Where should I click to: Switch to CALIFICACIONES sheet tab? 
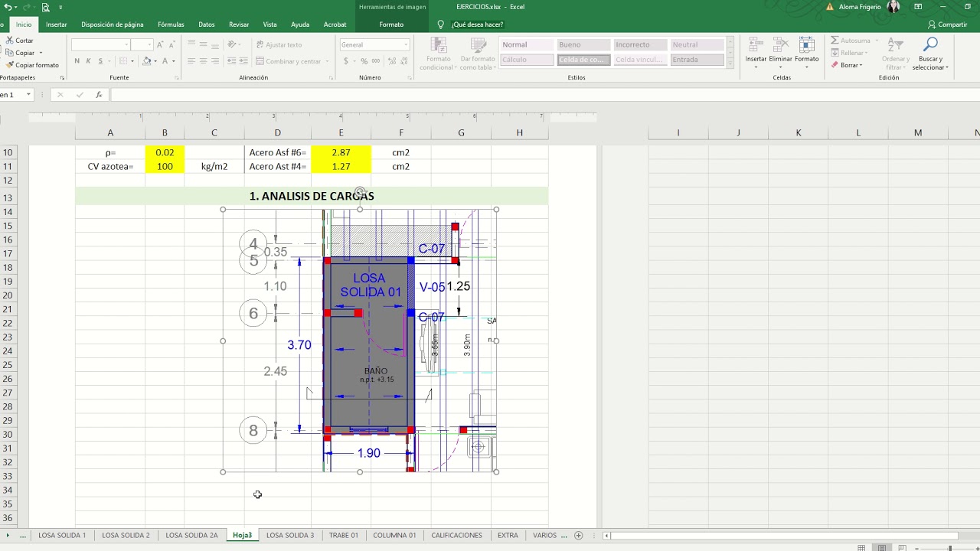pos(456,535)
